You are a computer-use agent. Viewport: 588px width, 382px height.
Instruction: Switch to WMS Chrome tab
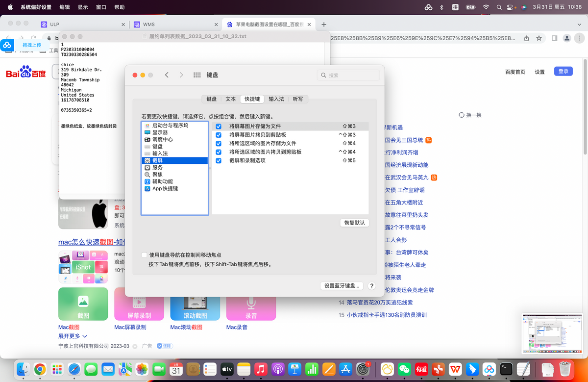coord(176,25)
